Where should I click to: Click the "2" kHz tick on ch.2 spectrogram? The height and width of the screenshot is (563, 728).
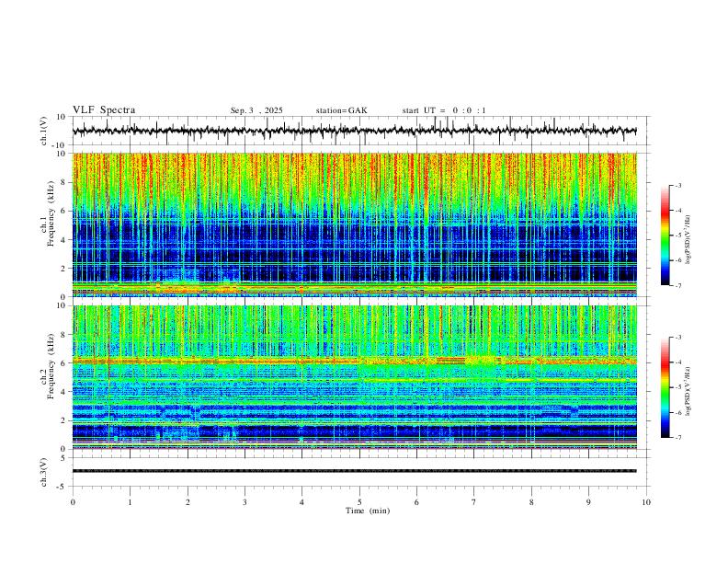click(64, 420)
